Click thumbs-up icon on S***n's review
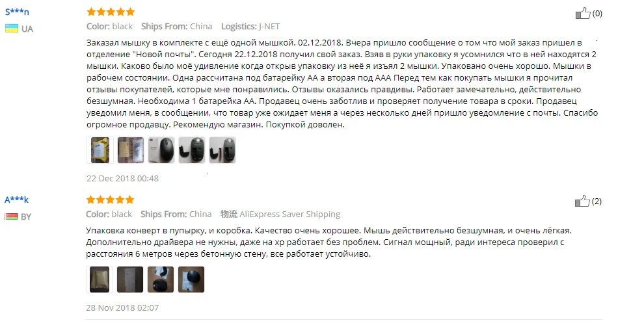The width and height of the screenshot is (644, 325). click(583, 14)
